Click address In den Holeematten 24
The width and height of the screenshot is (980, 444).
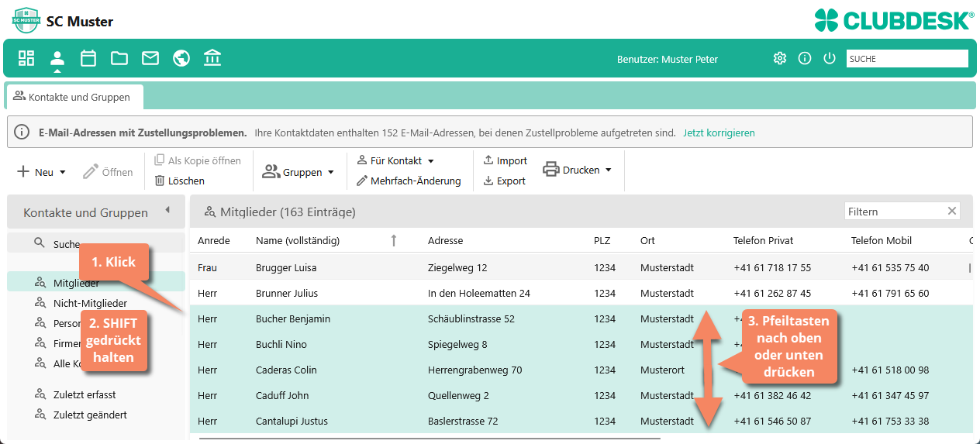pyautogui.click(x=479, y=293)
